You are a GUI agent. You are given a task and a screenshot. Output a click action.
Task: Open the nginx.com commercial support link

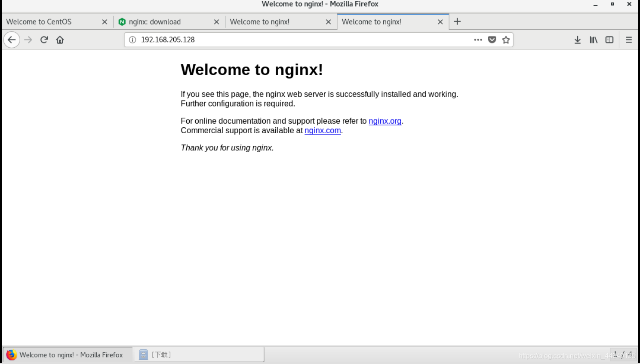(323, 131)
